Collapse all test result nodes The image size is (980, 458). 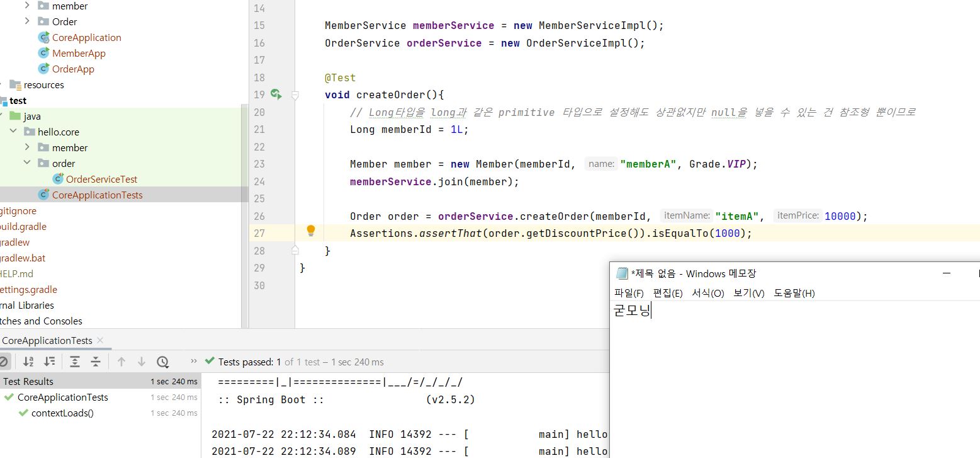click(96, 362)
